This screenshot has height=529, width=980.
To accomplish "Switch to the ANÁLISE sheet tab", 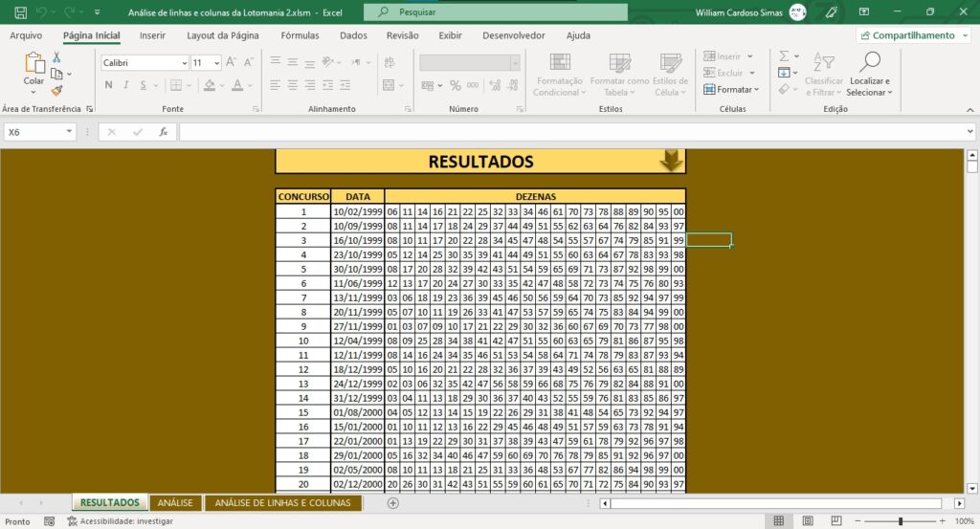I will pyautogui.click(x=175, y=503).
